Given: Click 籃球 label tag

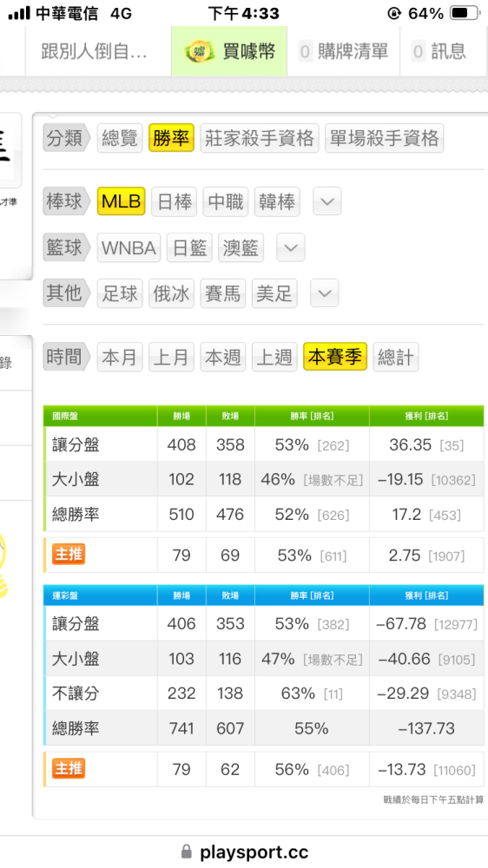Looking at the screenshot, I should tap(65, 247).
